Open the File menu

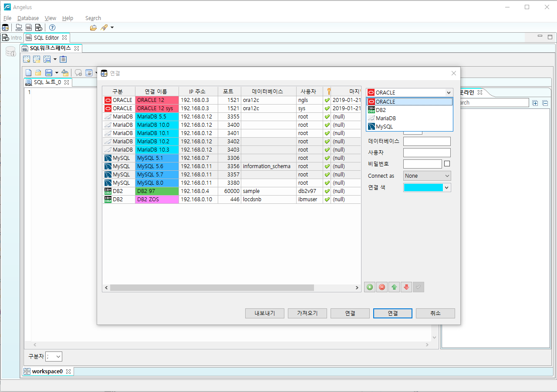pos(7,18)
